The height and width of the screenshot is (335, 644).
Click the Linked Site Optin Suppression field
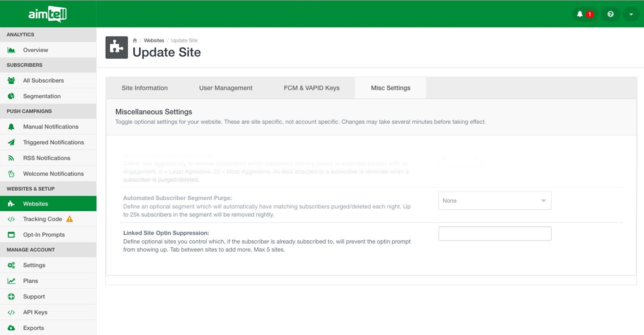[494, 234]
